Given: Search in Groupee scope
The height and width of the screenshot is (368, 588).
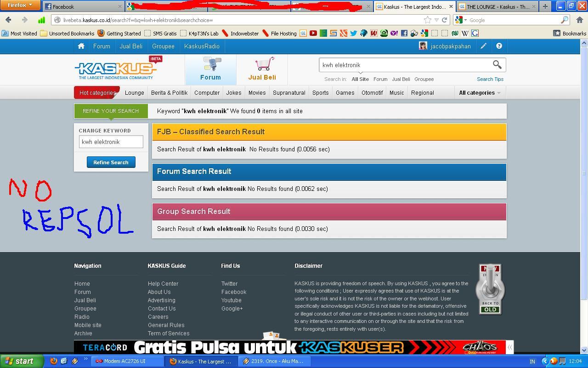Looking at the screenshot, I should click(424, 79).
